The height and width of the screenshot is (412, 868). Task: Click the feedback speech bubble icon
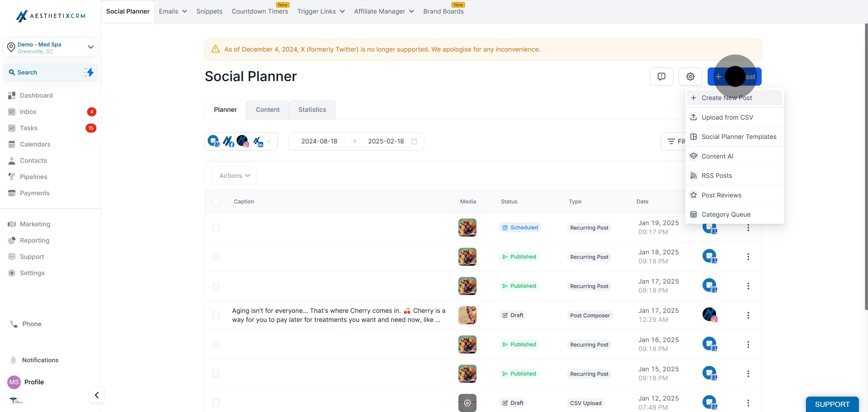pyautogui.click(x=661, y=77)
